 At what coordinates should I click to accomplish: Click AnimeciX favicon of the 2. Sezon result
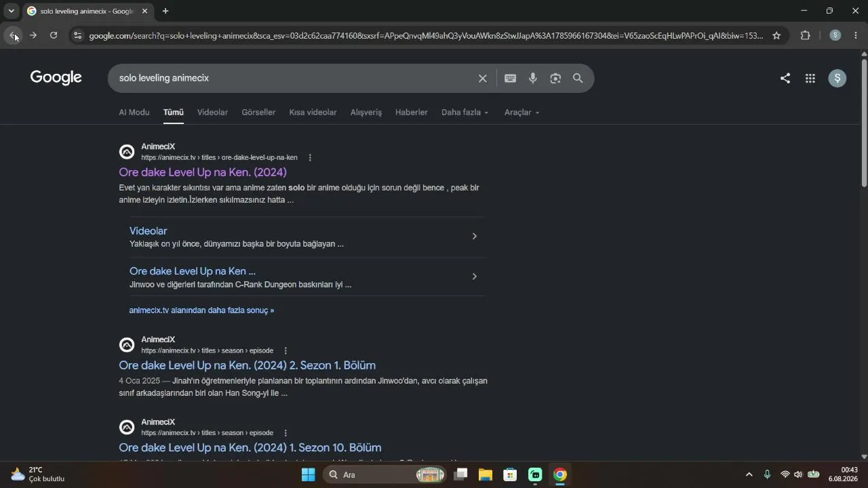(127, 345)
